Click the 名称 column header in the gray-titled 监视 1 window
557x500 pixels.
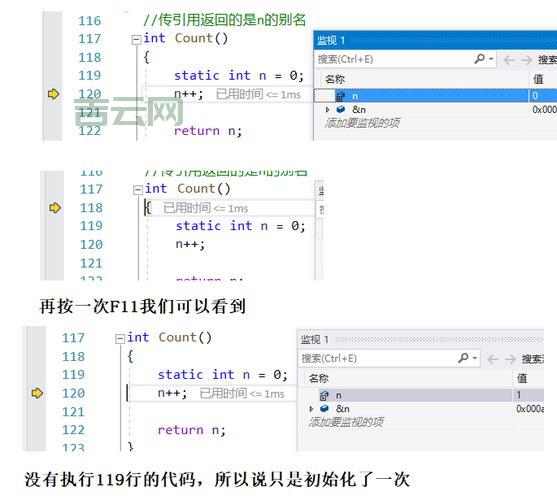point(319,378)
